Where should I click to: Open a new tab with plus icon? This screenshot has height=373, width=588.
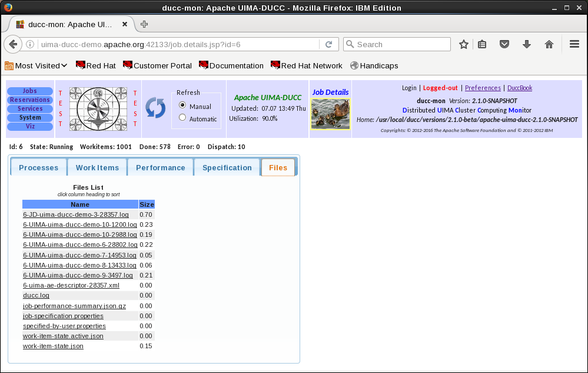[x=144, y=24]
